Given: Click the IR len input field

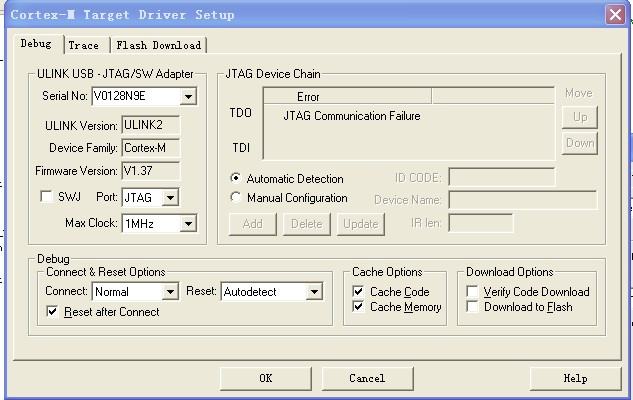Looking at the screenshot, I should [x=480, y=223].
